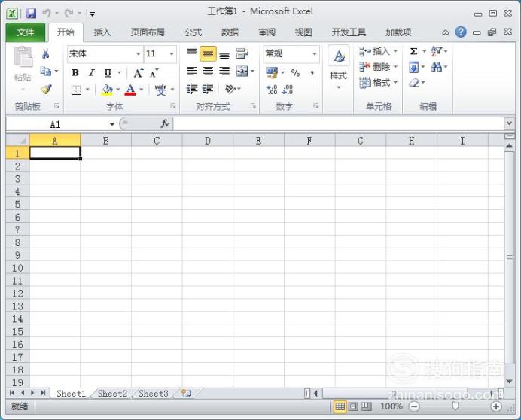This screenshot has width=521, height=420.
Task: Insert a new worksheet tab
Action: [187, 394]
